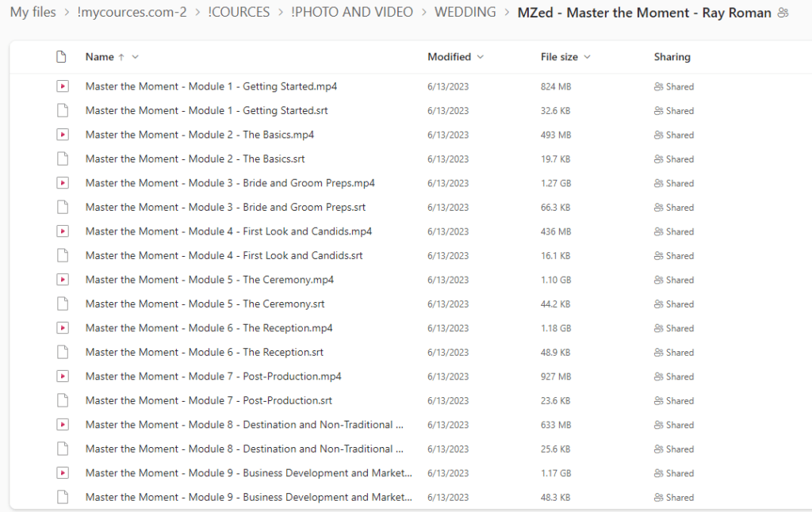Image resolution: width=812 pixels, height=512 pixels.
Task: Click video icon for Module 5 The Ceremony.mp4
Action: coord(63,280)
